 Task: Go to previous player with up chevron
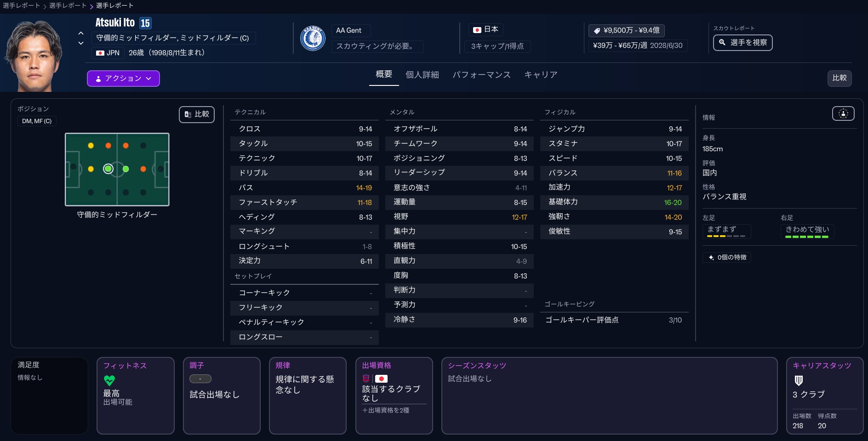pyautogui.click(x=81, y=34)
